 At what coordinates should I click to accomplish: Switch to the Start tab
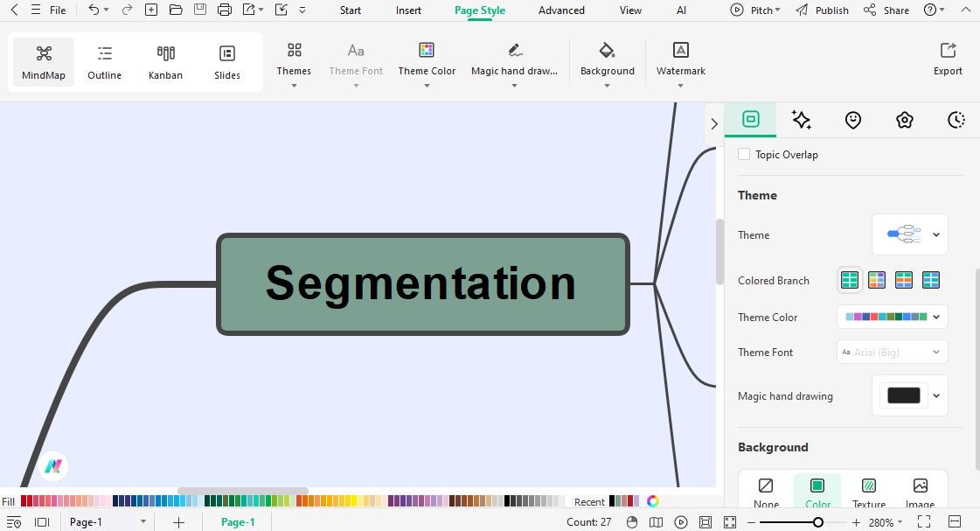coord(350,10)
